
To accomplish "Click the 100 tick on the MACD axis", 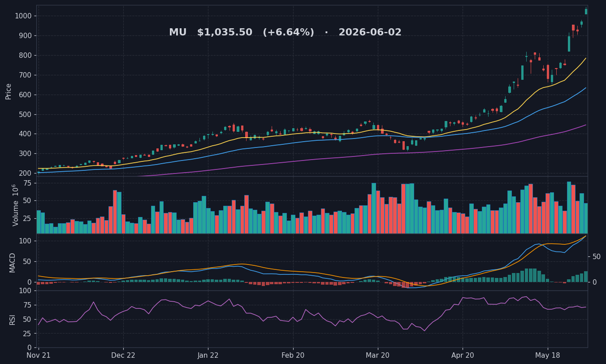I will tap(25, 241).
